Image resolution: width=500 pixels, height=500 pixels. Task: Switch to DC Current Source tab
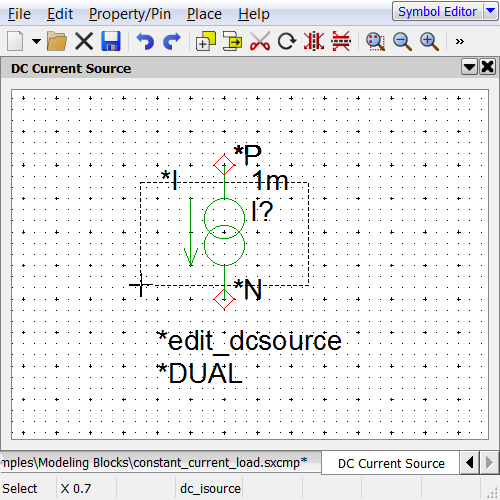point(391,463)
